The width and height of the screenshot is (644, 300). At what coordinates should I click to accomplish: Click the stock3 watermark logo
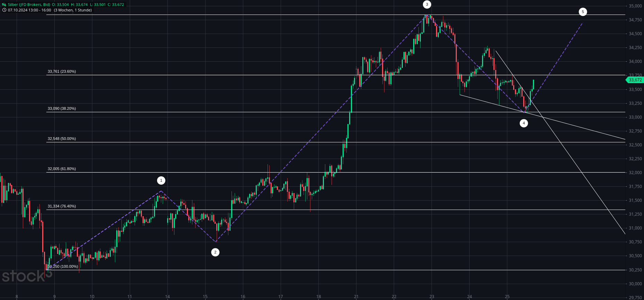pyautogui.click(x=26, y=276)
